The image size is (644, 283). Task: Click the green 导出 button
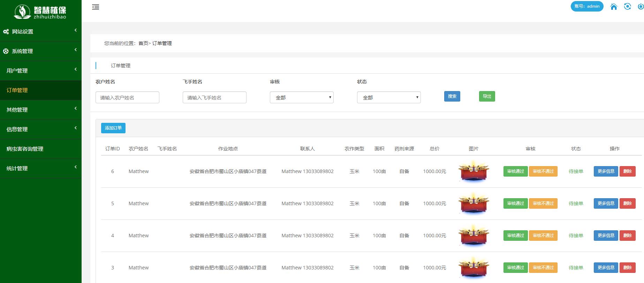point(487,96)
